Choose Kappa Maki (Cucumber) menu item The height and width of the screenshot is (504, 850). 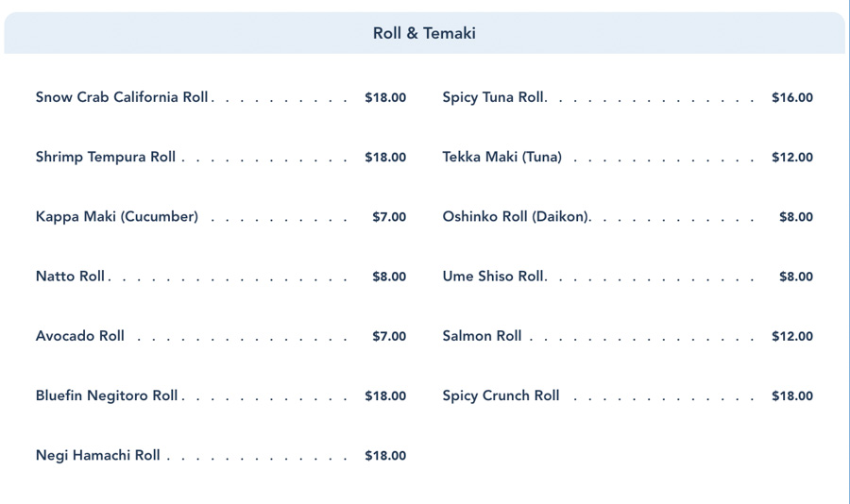117,217
